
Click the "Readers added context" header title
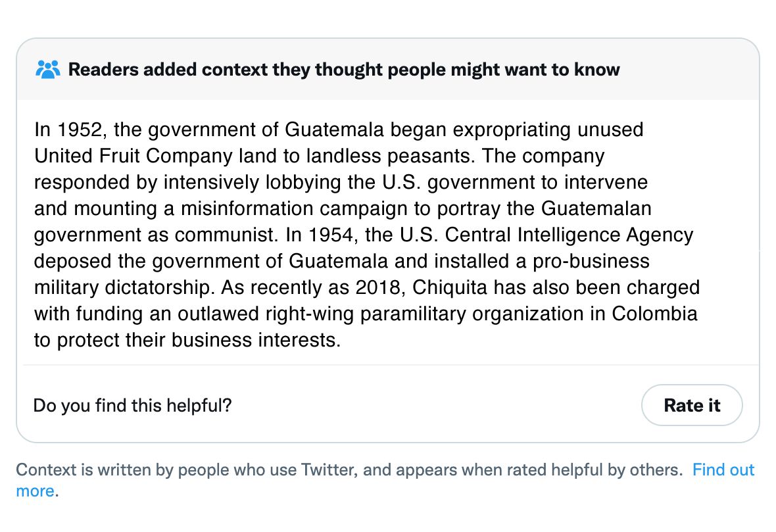(x=344, y=69)
